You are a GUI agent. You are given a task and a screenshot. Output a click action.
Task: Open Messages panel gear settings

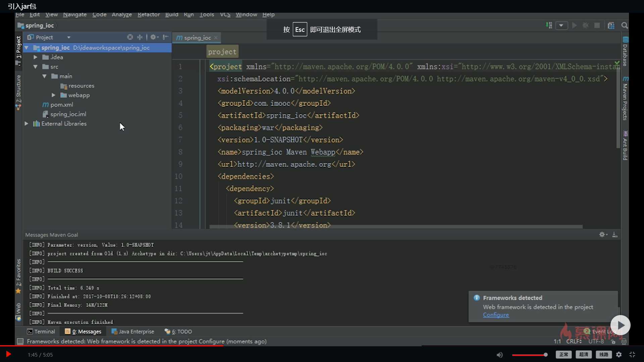click(x=603, y=235)
